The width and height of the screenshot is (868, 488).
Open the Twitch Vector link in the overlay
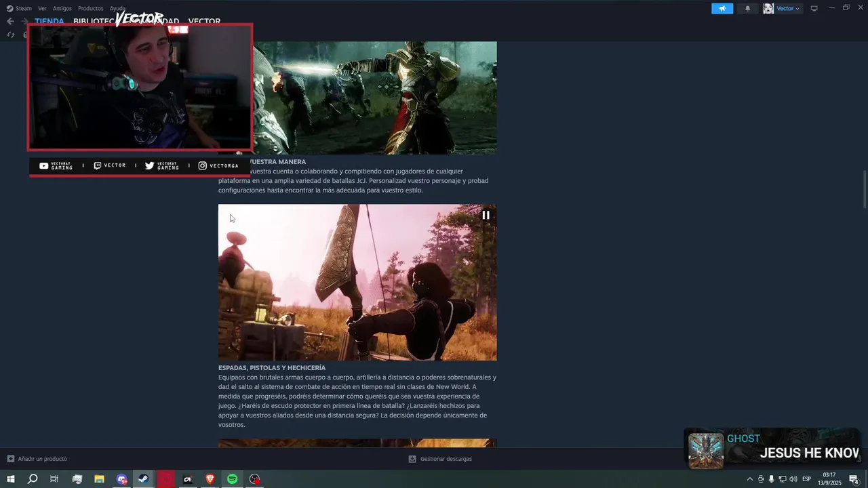pos(110,165)
